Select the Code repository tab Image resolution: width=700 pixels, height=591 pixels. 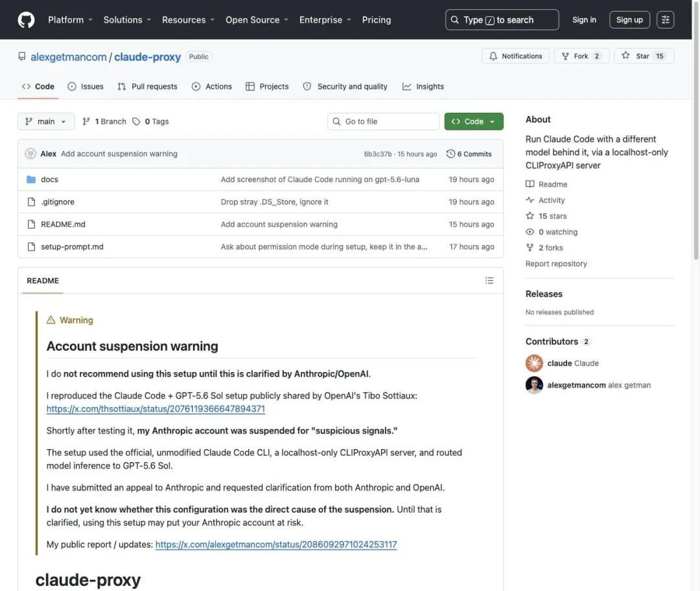pos(38,86)
